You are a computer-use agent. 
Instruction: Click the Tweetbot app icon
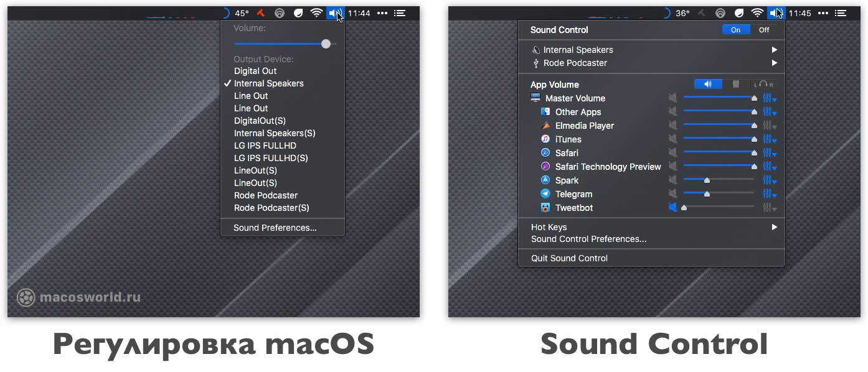point(545,208)
